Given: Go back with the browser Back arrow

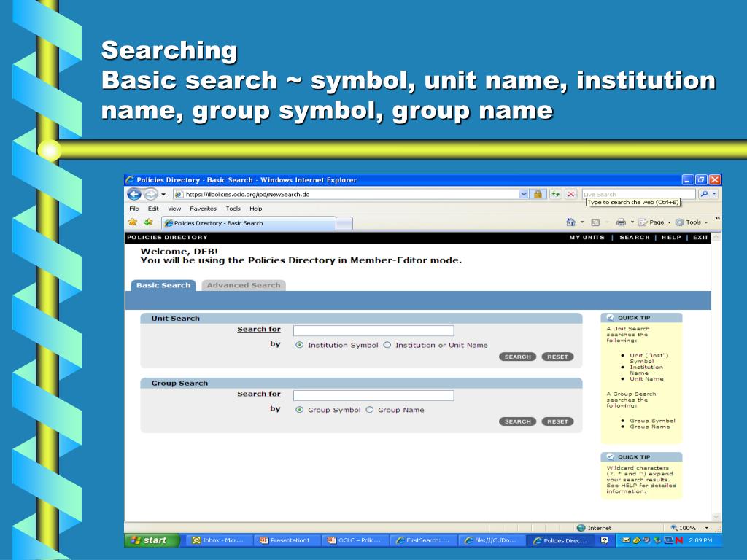Looking at the screenshot, I should (x=134, y=194).
